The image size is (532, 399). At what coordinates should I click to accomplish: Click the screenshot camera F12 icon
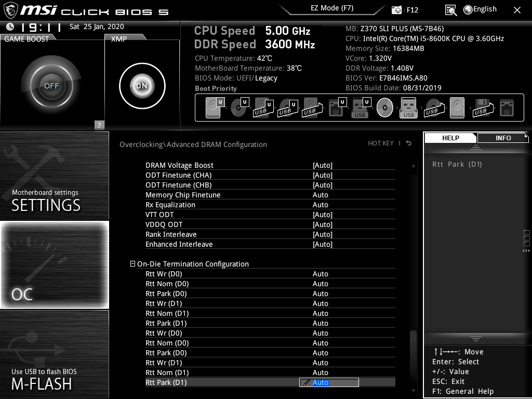tap(396, 10)
